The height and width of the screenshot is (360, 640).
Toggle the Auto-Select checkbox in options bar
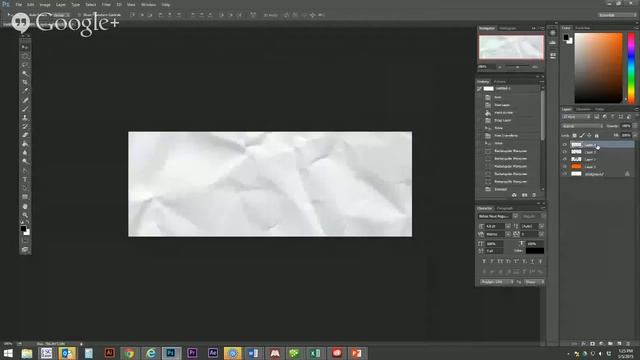[28, 15]
